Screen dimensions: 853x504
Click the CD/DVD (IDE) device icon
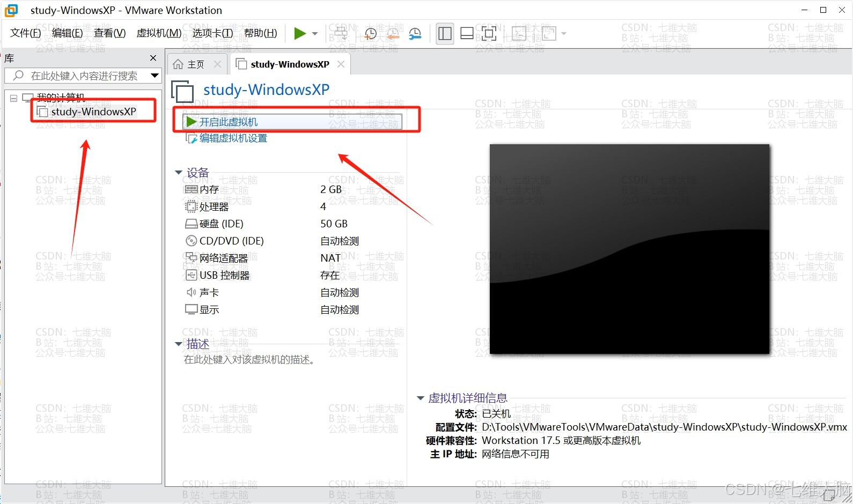(x=191, y=241)
